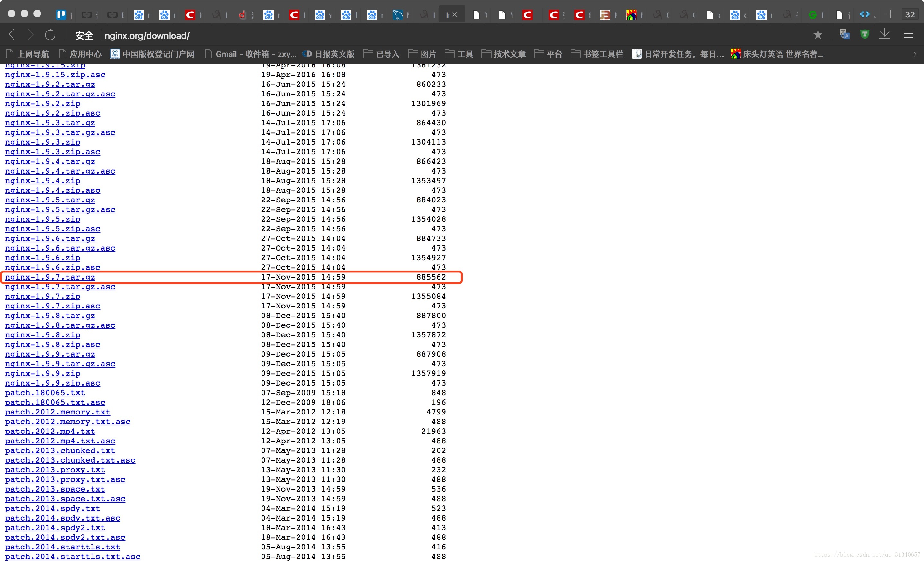Open nginx-1.9.5.zip.asc link

[52, 229]
